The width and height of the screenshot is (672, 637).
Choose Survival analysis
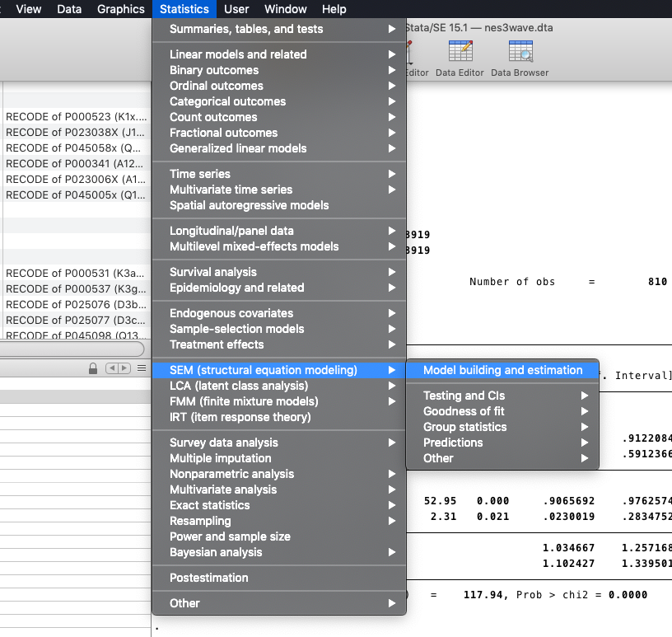pyautogui.click(x=279, y=272)
